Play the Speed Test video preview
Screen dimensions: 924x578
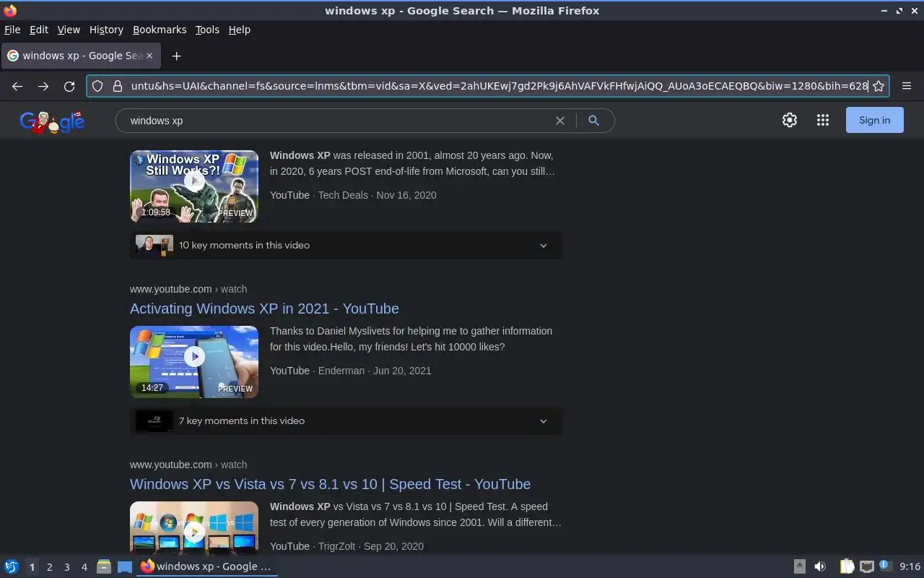point(194,532)
